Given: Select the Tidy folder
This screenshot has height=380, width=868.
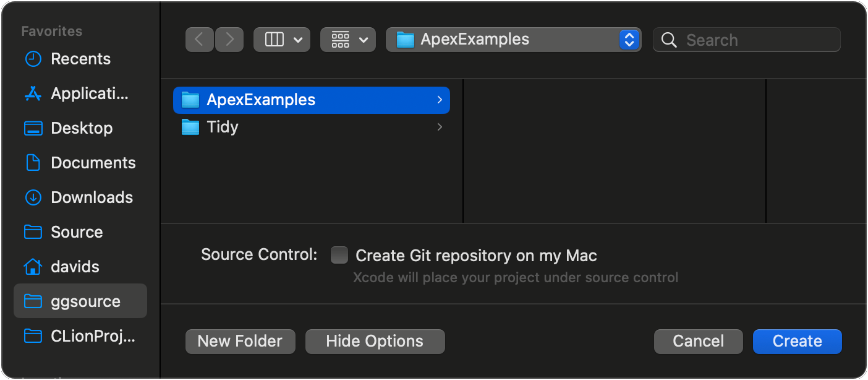Looking at the screenshot, I should [x=223, y=127].
